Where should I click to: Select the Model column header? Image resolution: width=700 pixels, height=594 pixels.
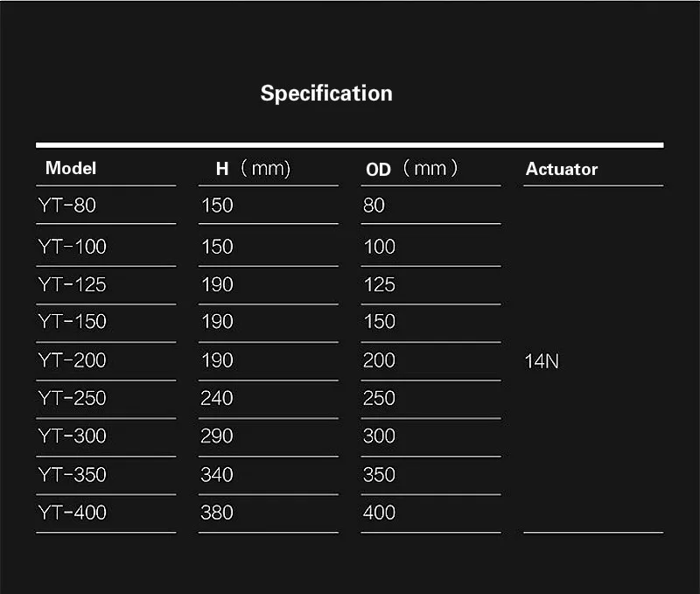point(71,168)
